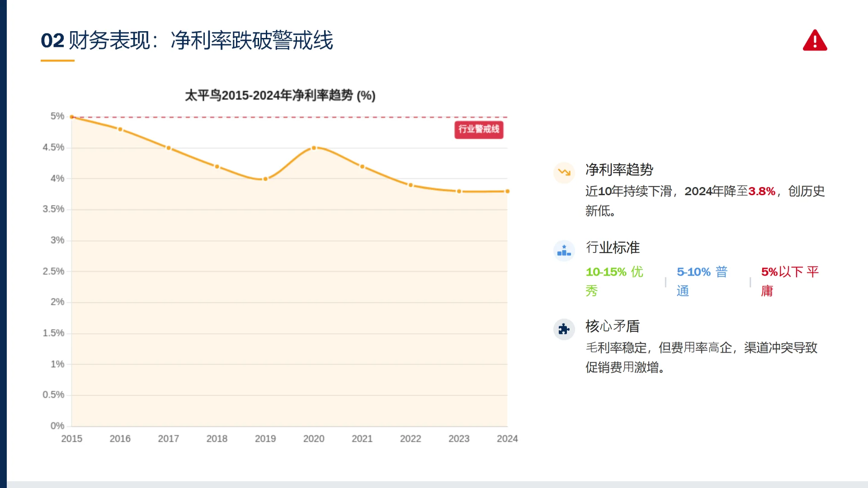Image resolution: width=868 pixels, height=488 pixels.
Task: Click the slide heading 财务表现：净利率跌破警戒线
Action: (x=187, y=41)
